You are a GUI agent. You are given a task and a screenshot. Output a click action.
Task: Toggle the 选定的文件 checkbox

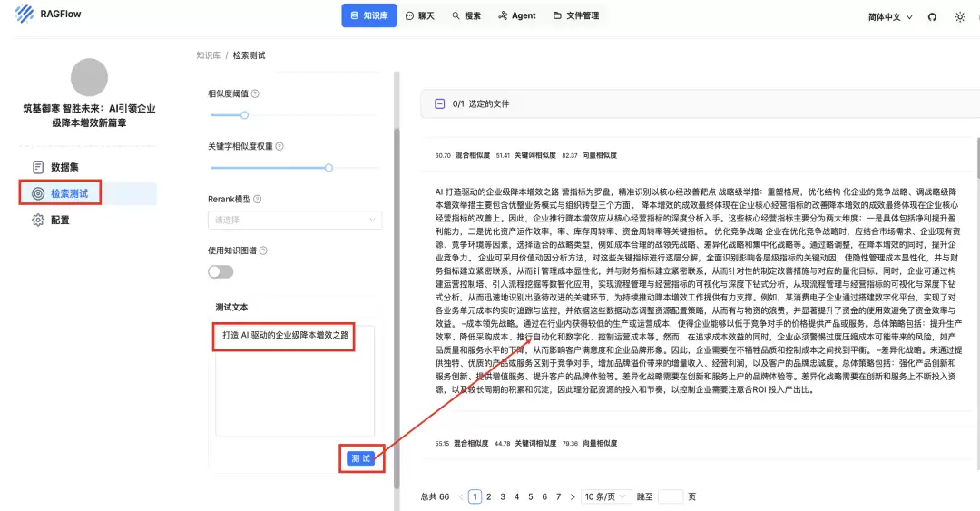click(x=440, y=103)
